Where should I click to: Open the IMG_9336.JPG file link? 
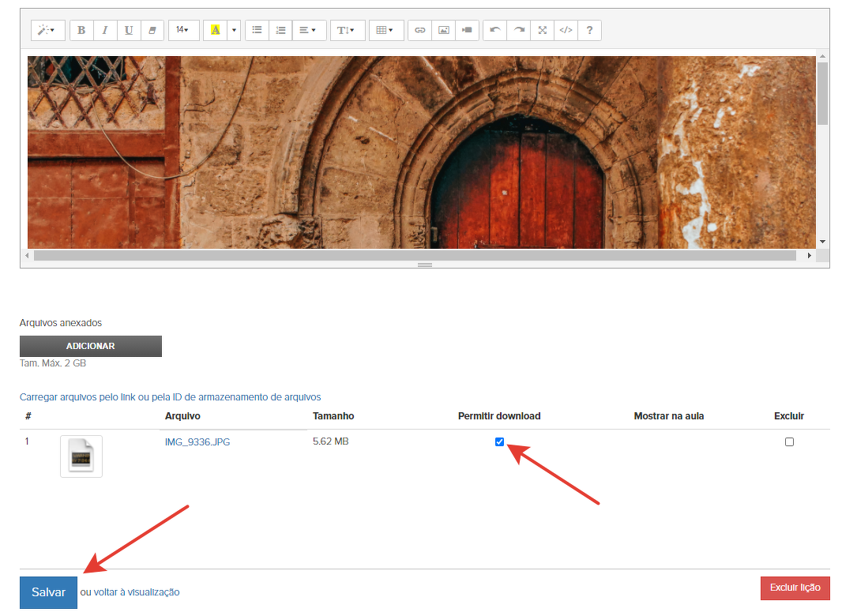(197, 441)
